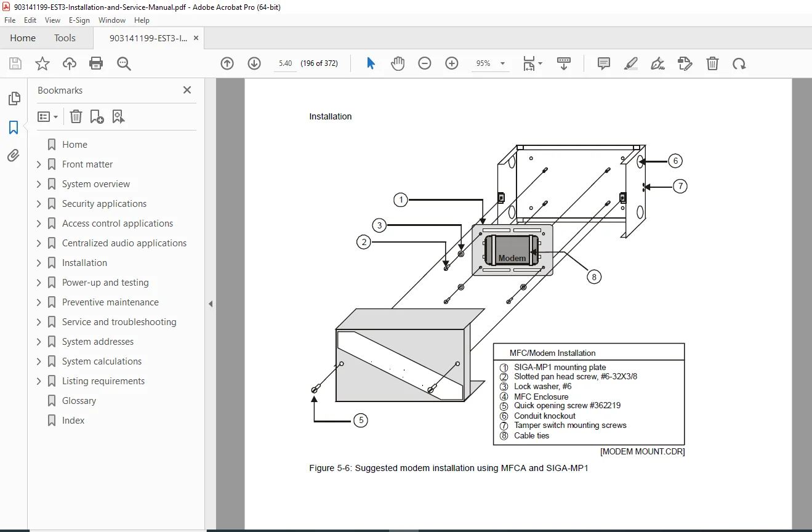Open the Find text search tool
The height and width of the screenshot is (532, 812).
pyautogui.click(x=124, y=63)
